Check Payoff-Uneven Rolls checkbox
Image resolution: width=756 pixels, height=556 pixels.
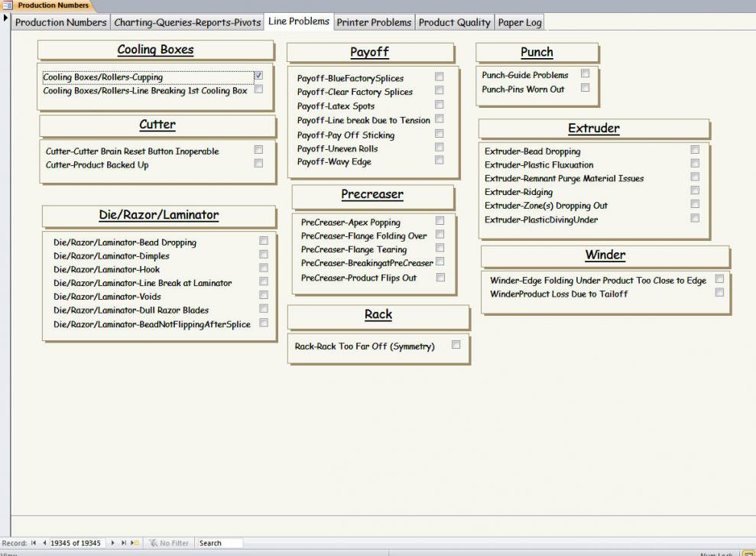point(439,147)
